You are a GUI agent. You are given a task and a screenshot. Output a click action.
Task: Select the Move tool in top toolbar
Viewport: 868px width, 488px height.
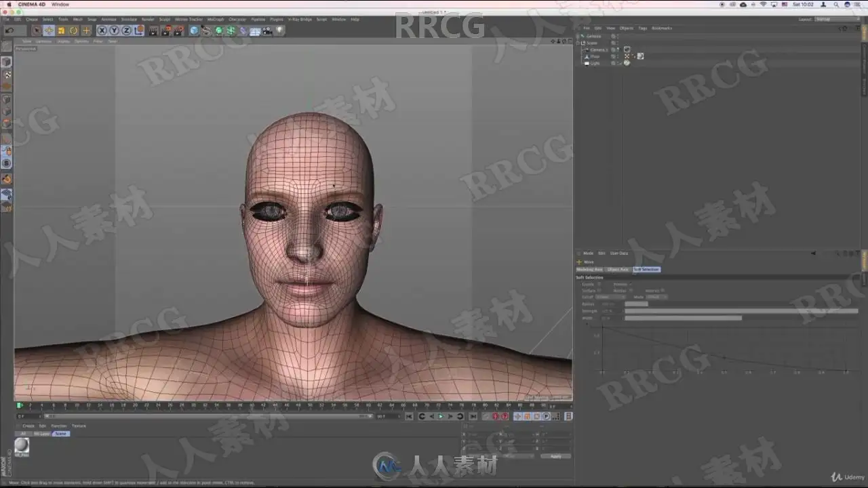pyautogui.click(x=49, y=30)
